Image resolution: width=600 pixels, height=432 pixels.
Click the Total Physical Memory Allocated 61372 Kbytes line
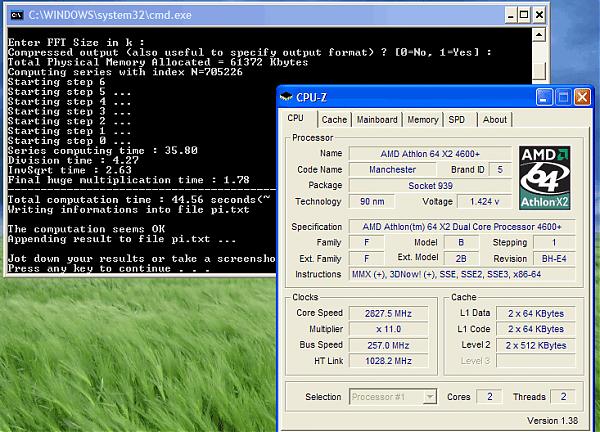coord(158,62)
